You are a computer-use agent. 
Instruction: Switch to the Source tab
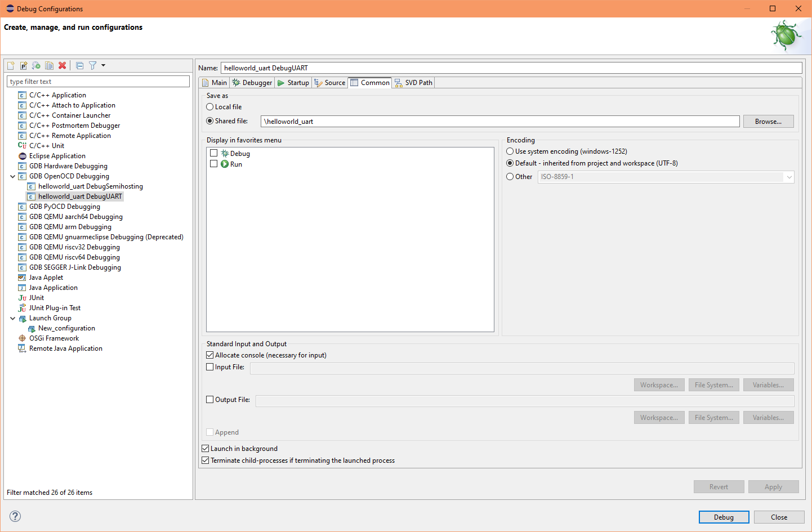(x=330, y=83)
